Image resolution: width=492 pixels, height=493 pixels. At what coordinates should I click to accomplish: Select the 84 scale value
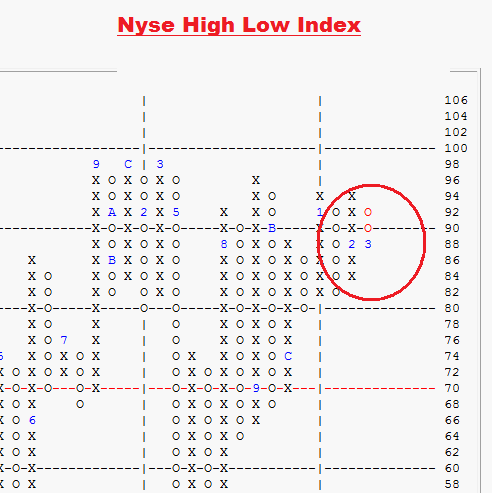(x=452, y=276)
